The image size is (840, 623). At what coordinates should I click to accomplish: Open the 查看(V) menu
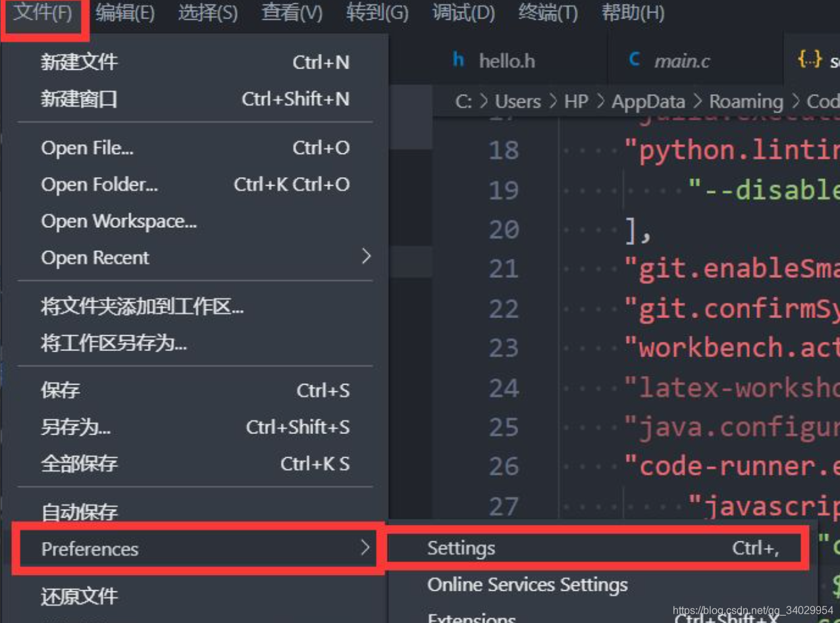pos(292,13)
